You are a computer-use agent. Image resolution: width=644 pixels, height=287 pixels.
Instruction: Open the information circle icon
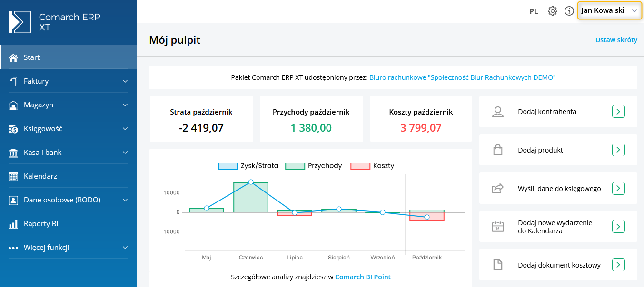569,11
